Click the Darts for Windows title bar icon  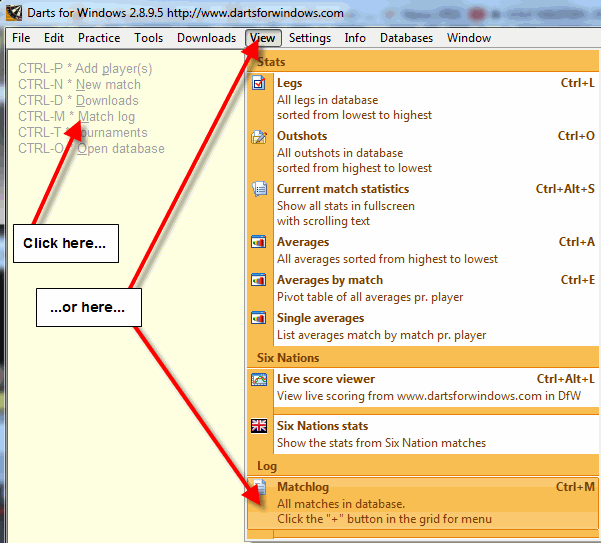13,13
